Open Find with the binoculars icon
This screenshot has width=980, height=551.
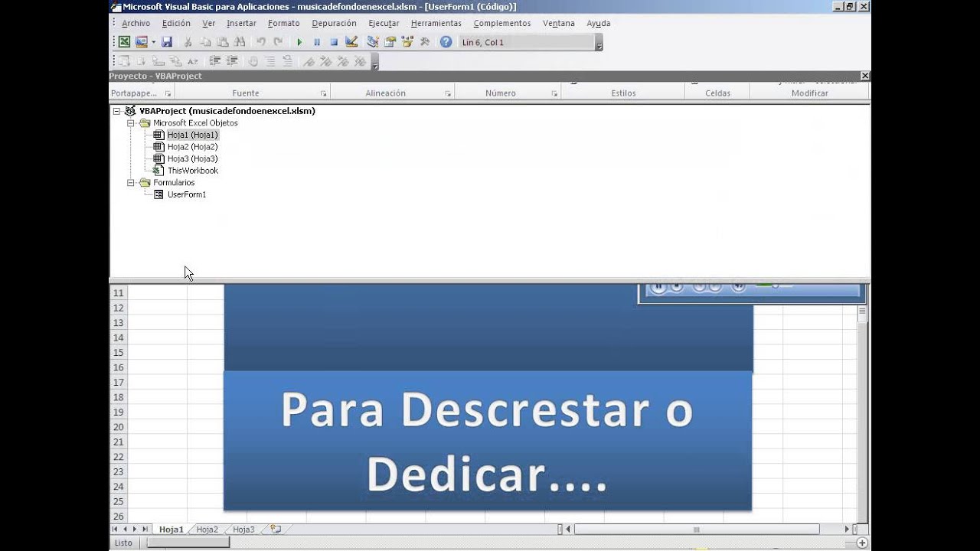(240, 42)
